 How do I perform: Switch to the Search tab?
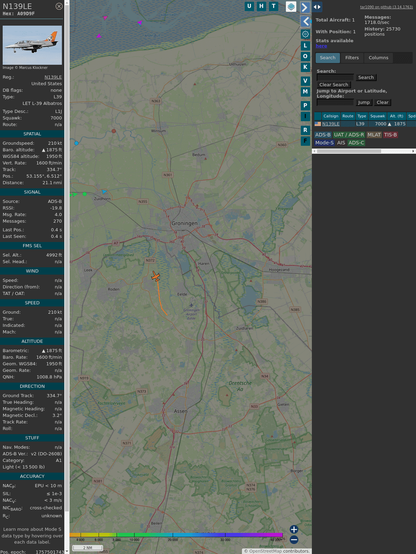tap(328, 58)
